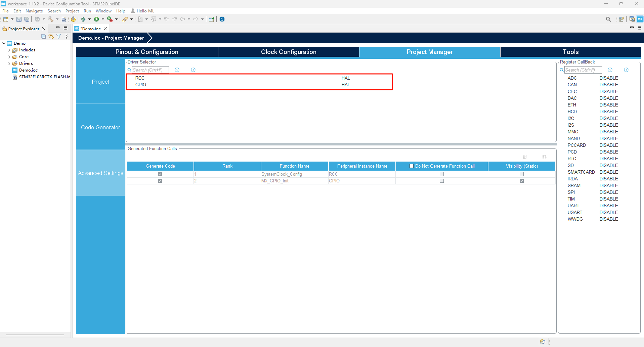Open the Tools tab
This screenshot has width=644, height=347.
[571, 52]
